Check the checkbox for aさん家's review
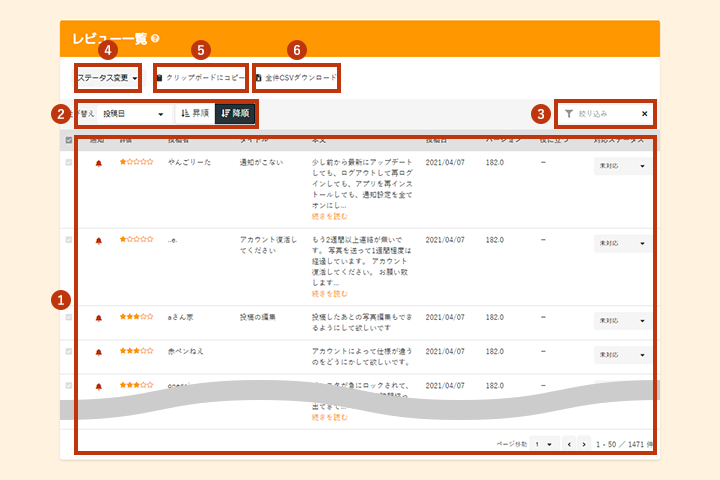Screen dimensions: 720x480 point(68,318)
